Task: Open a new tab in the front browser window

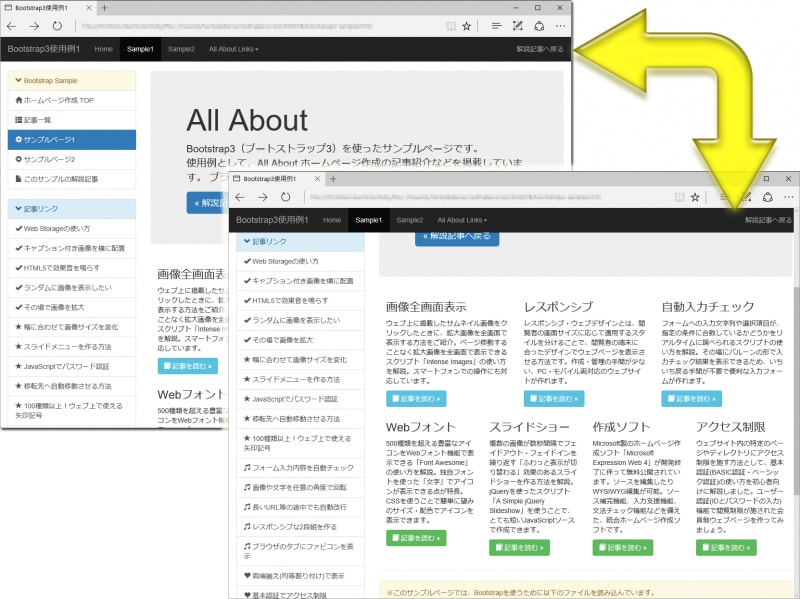Action: coord(333,176)
